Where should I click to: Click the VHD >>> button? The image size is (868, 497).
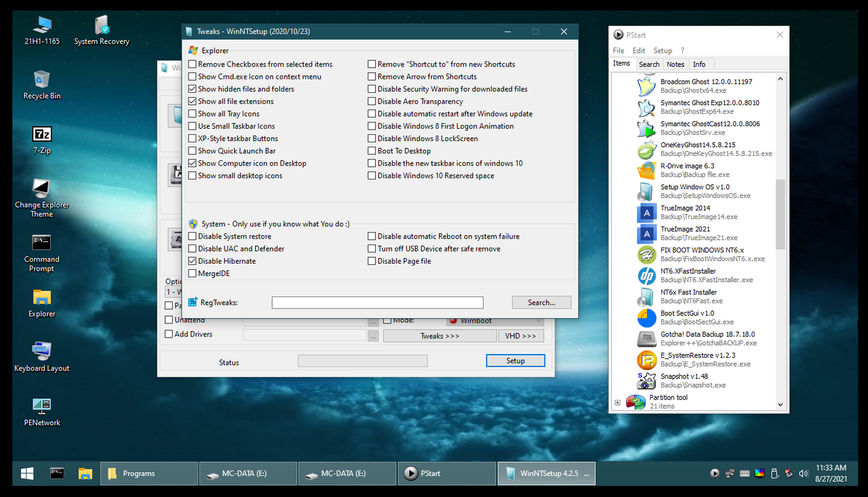(x=521, y=336)
